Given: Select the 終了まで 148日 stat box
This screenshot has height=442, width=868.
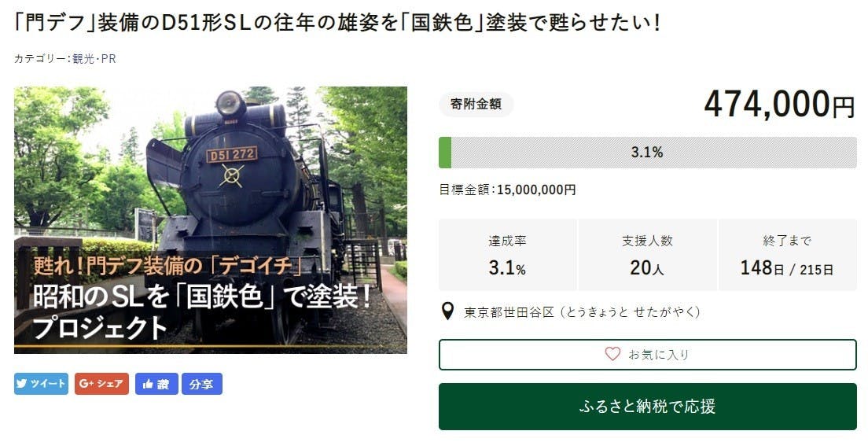Looking at the screenshot, I should [x=786, y=256].
